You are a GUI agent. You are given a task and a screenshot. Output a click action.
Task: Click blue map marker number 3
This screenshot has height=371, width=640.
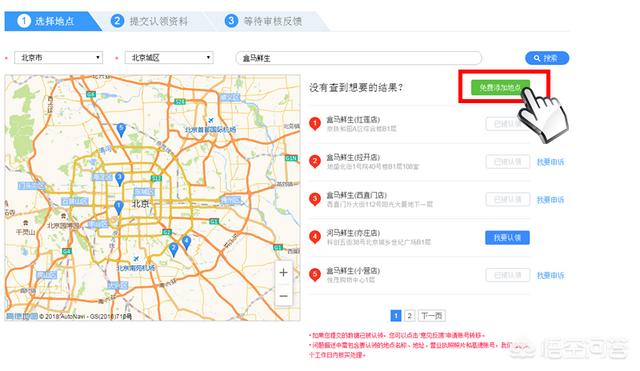click(x=119, y=178)
